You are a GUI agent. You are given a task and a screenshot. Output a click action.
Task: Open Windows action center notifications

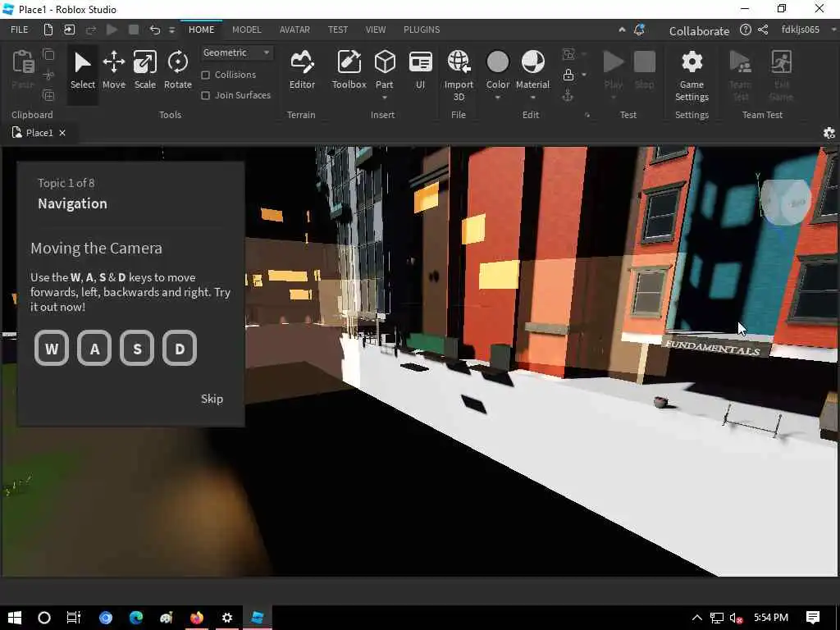[813, 618]
